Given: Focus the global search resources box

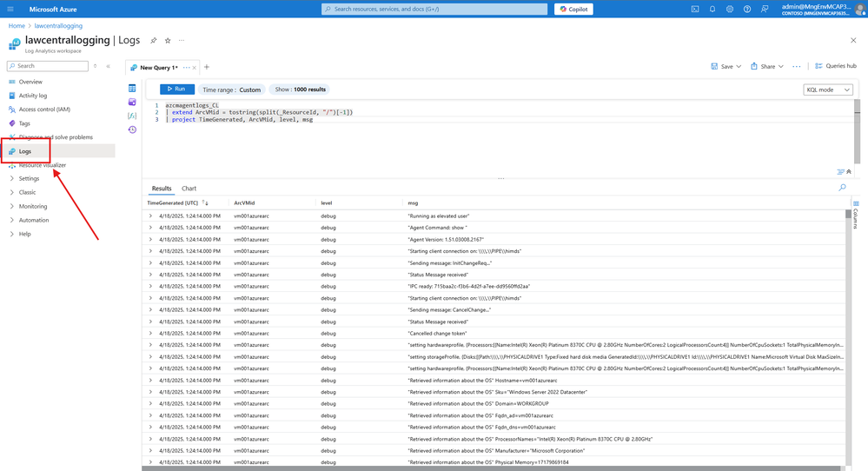Looking at the screenshot, I should (x=434, y=9).
